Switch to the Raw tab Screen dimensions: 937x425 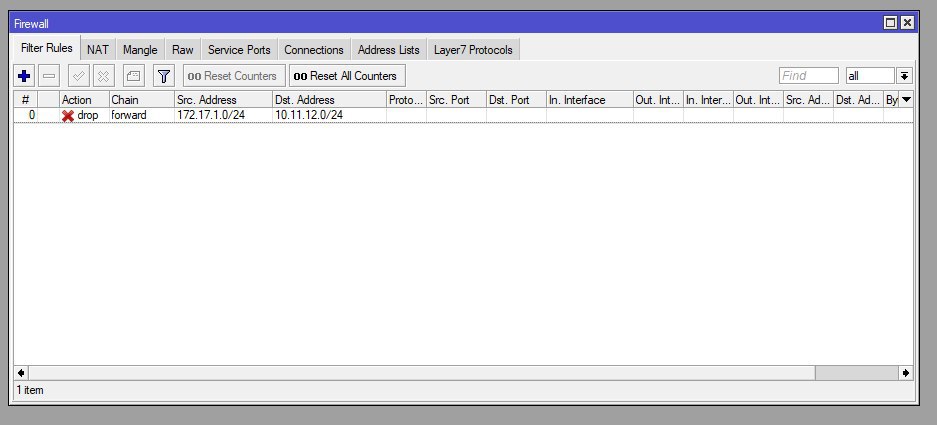pyautogui.click(x=183, y=50)
